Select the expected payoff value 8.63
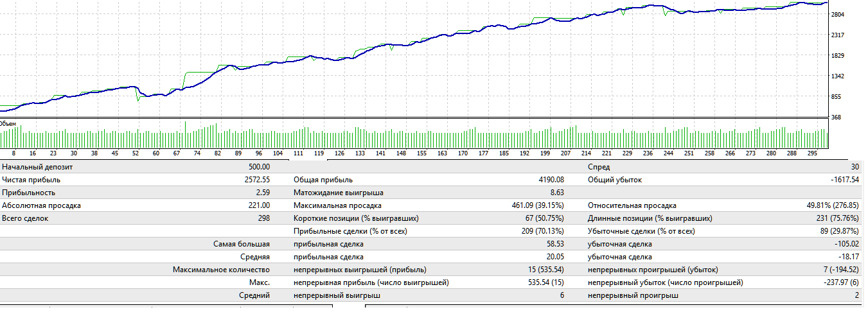This screenshot has height=312, width=868. tap(556, 193)
